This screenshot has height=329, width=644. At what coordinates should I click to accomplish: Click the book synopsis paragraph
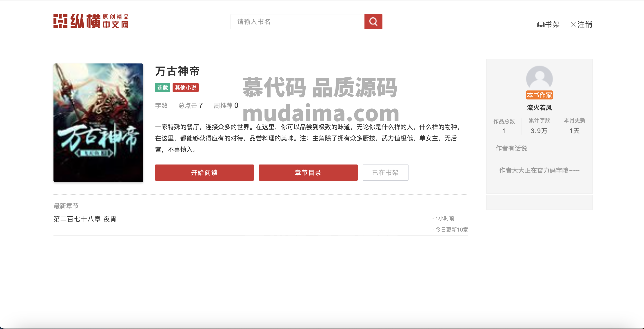[x=307, y=138]
